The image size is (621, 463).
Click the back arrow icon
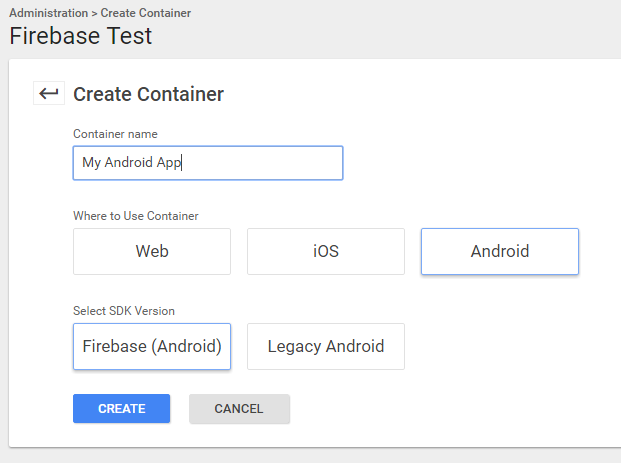[x=49, y=93]
